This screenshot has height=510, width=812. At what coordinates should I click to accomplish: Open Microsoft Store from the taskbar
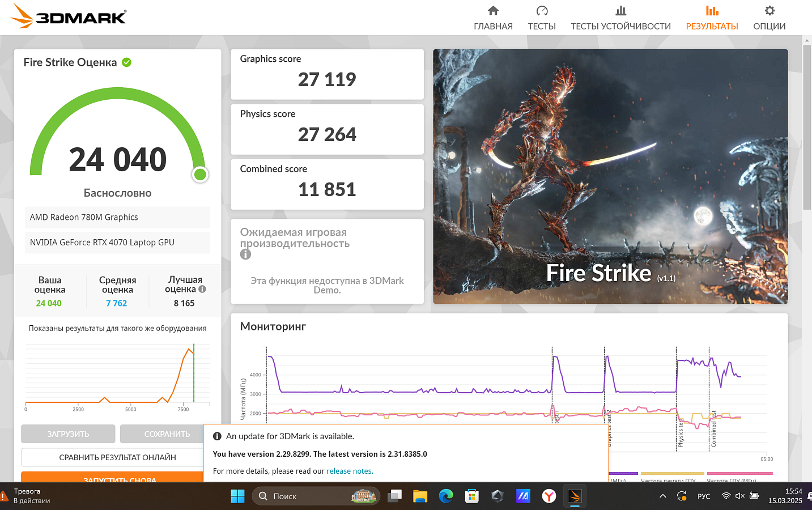(x=471, y=496)
